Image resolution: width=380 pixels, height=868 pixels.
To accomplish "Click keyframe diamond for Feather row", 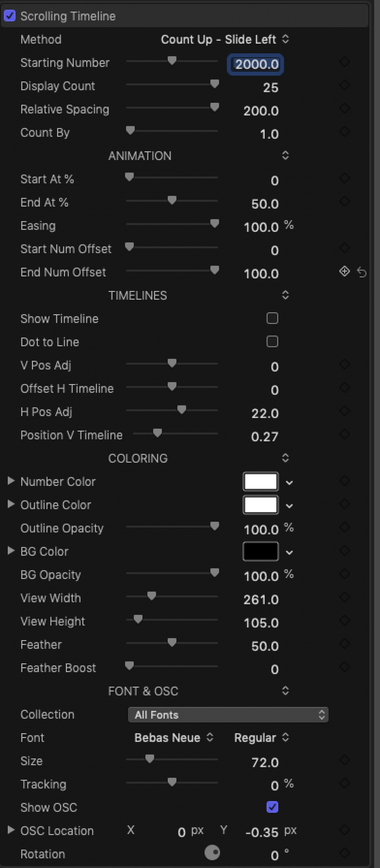I will coord(345,644).
